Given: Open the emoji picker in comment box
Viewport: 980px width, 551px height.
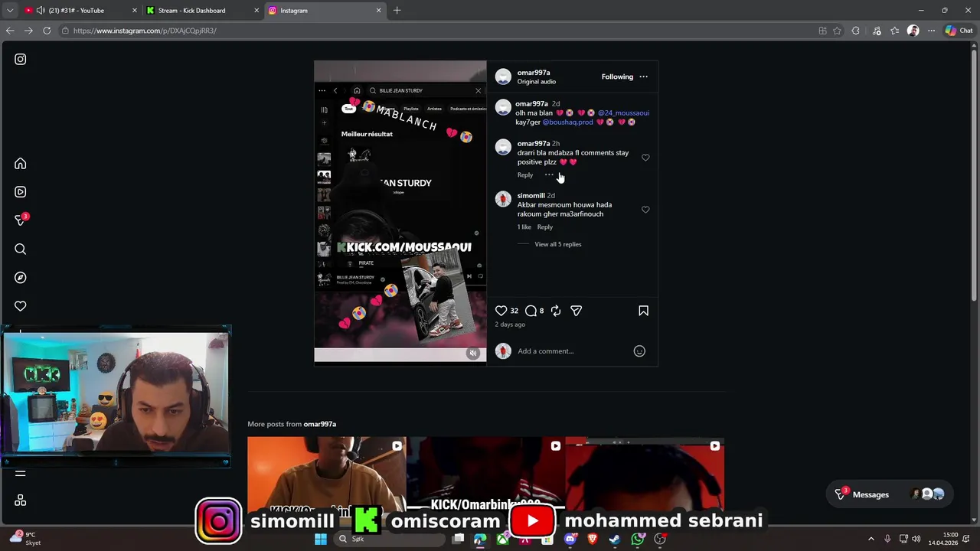Looking at the screenshot, I should pyautogui.click(x=640, y=351).
